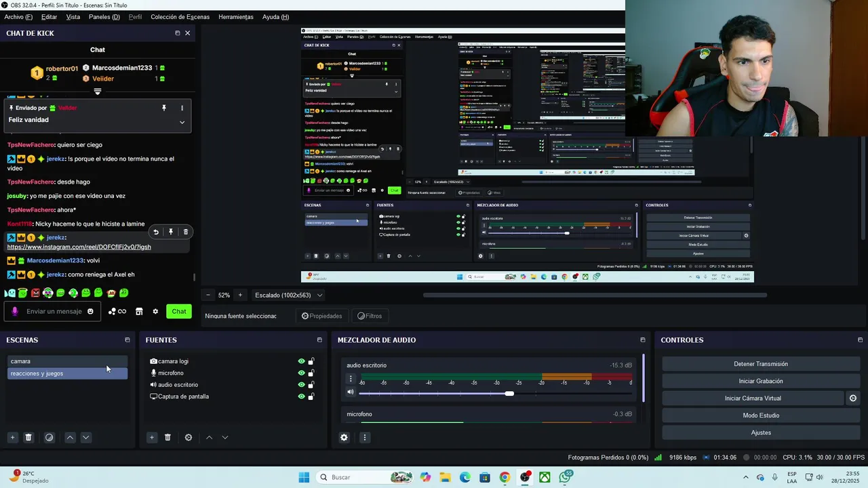Collapse the pinned message with the chevron
Viewport: 868px width, 488px height.
[x=182, y=122]
